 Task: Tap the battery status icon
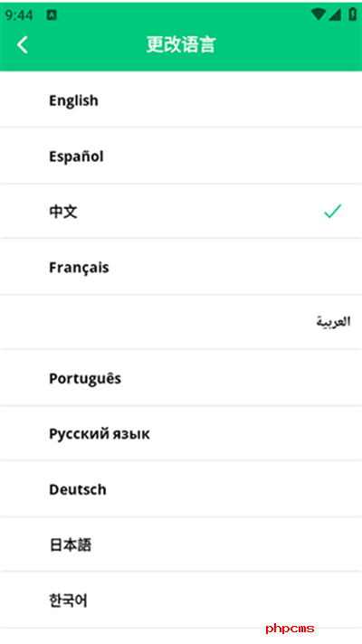[x=353, y=14]
